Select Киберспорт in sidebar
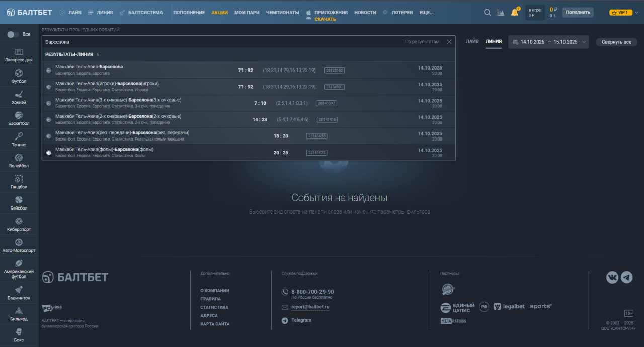Screen dimensions: 644x347 19,225
